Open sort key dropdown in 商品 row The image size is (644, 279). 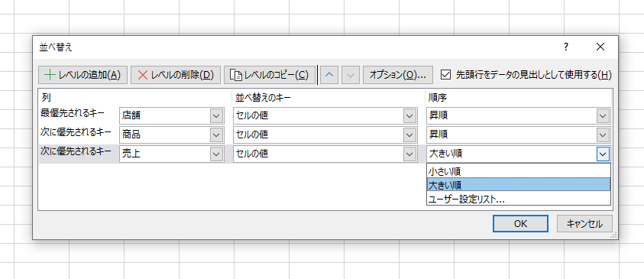[x=409, y=135]
